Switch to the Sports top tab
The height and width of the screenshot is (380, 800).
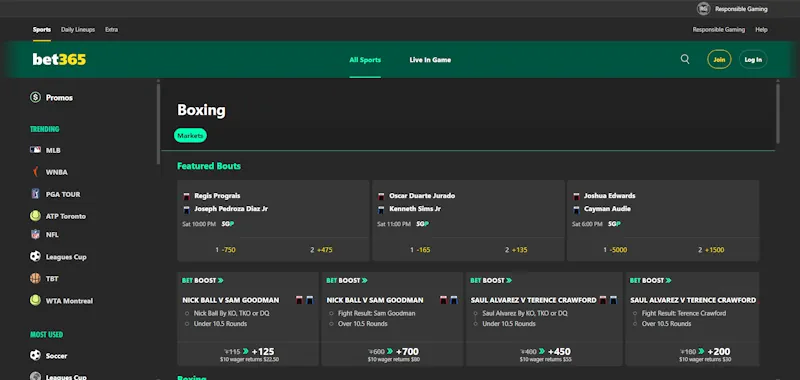tap(42, 30)
